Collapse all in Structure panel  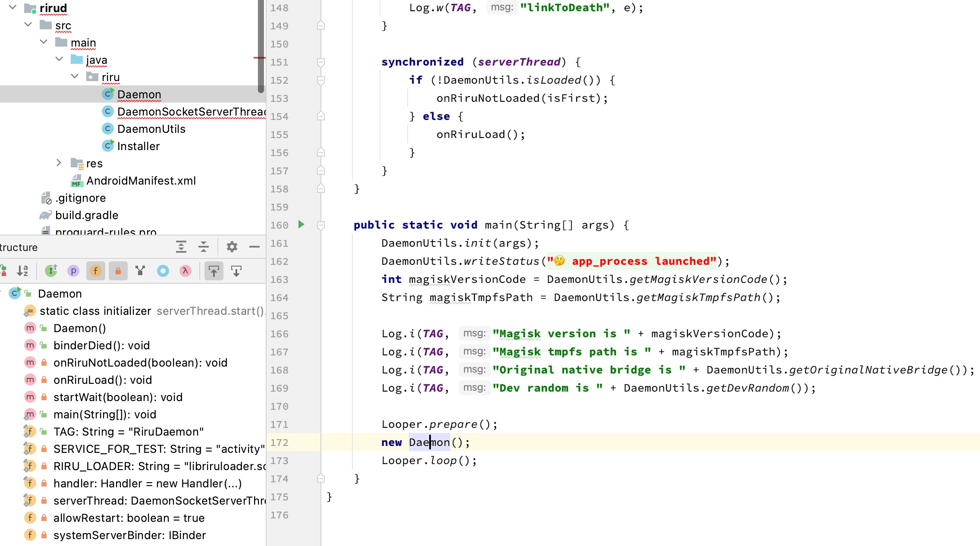(x=204, y=247)
